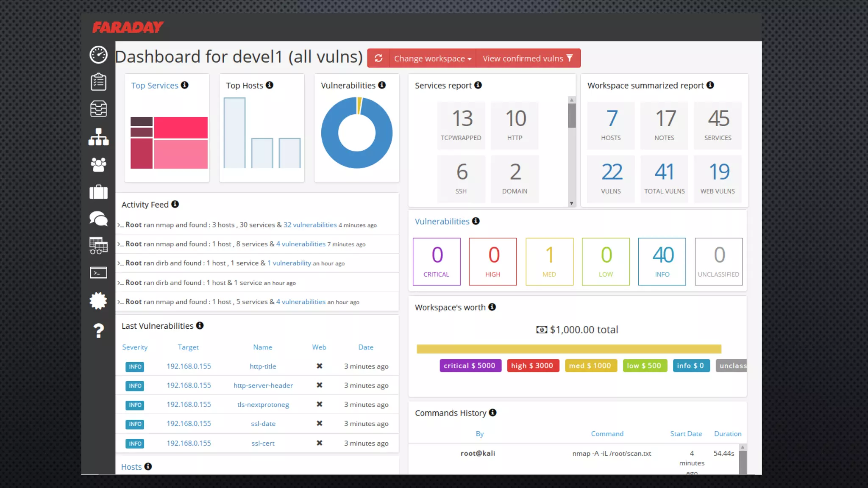868x488 pixels.
Task: Open the Change workspace dropdown
Action: click(432, 58)
